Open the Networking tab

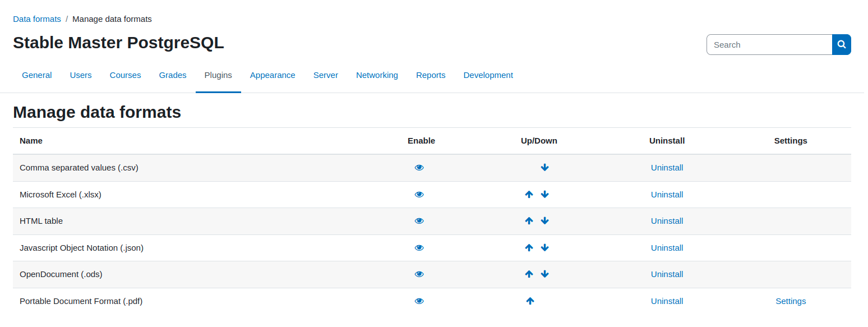(x=377, y=75)
